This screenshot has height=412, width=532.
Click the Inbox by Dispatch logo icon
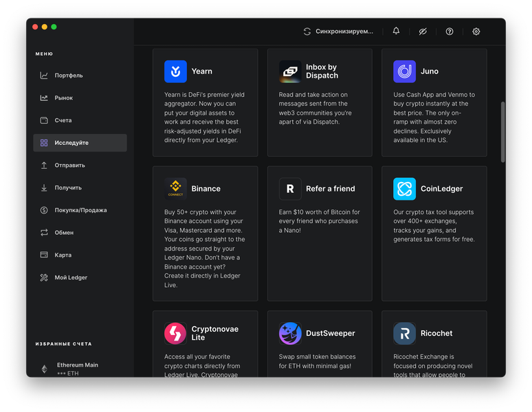tap(290, 71)
